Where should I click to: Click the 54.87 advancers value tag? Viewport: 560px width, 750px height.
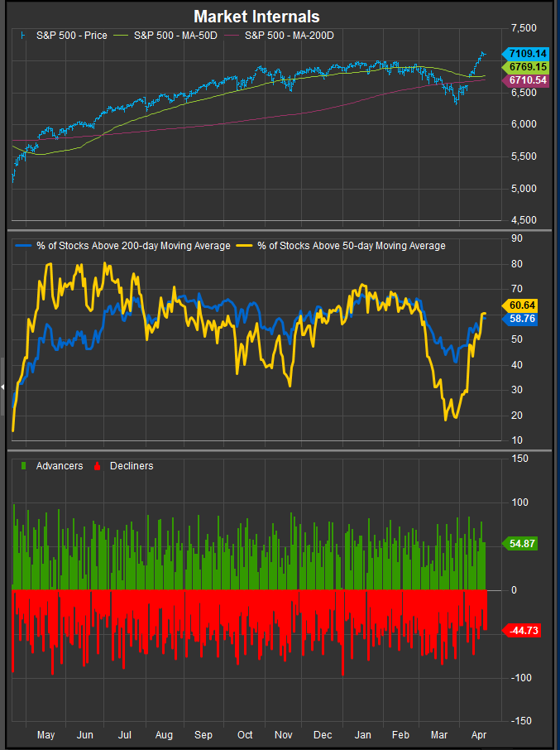[x=520, y=543]
